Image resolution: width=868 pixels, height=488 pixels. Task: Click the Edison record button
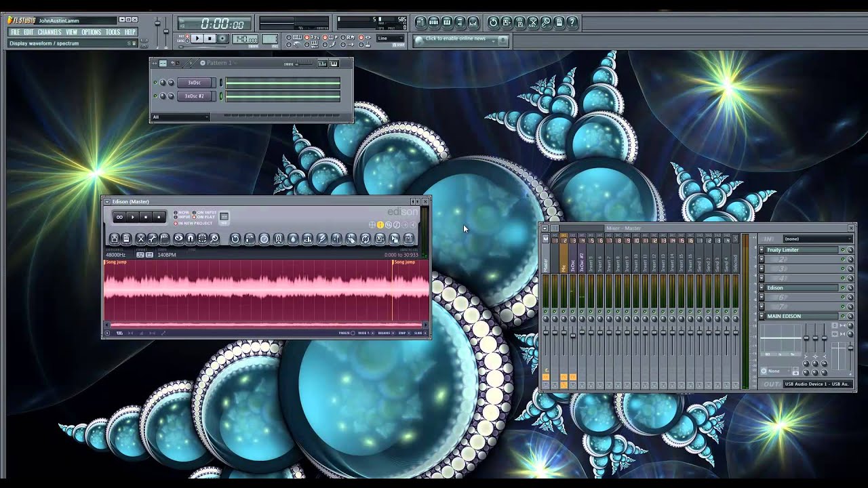tap(159, 217)
